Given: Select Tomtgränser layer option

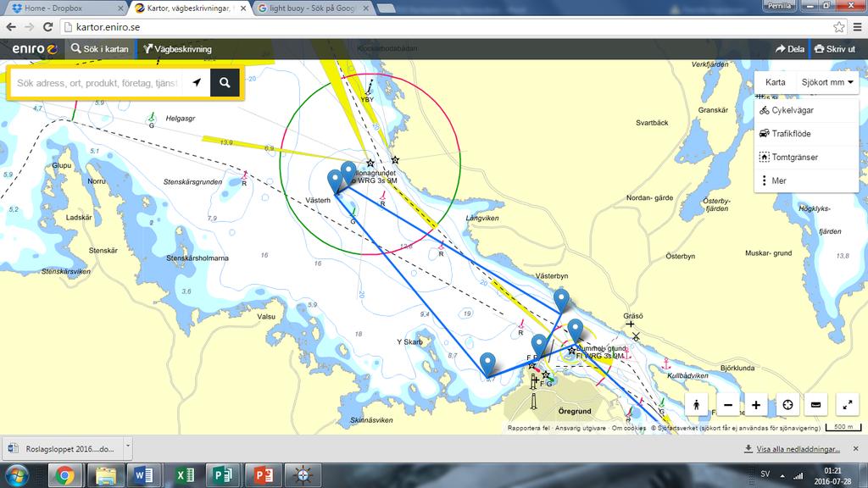Looking at the screenshot, I should pyautogui.click(x=806, y=157).
